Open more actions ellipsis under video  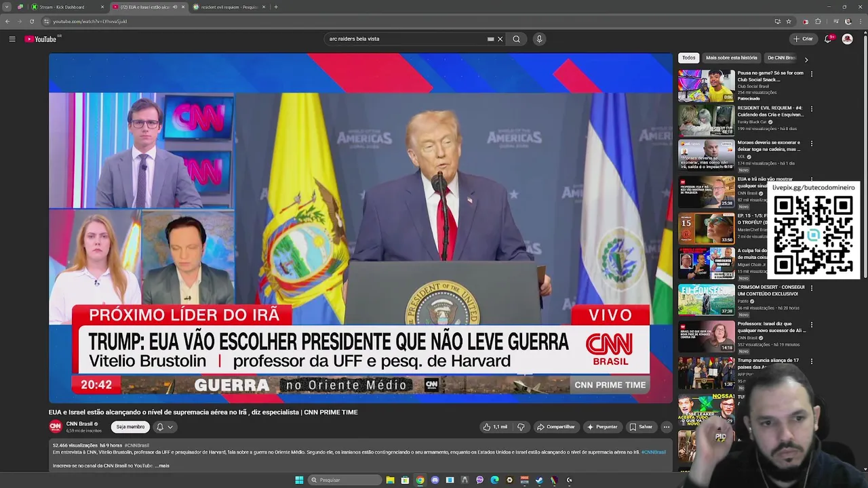667,427
